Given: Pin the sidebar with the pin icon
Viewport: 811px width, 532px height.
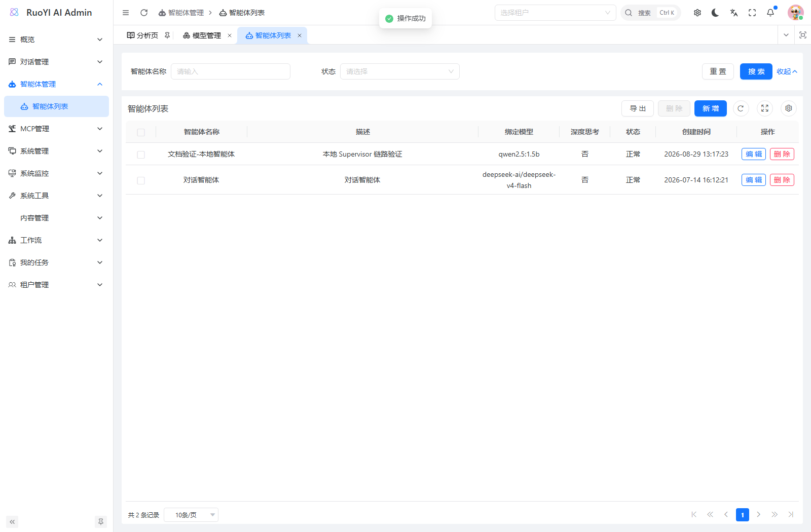Looking at the screenshot, I should 101,522.
